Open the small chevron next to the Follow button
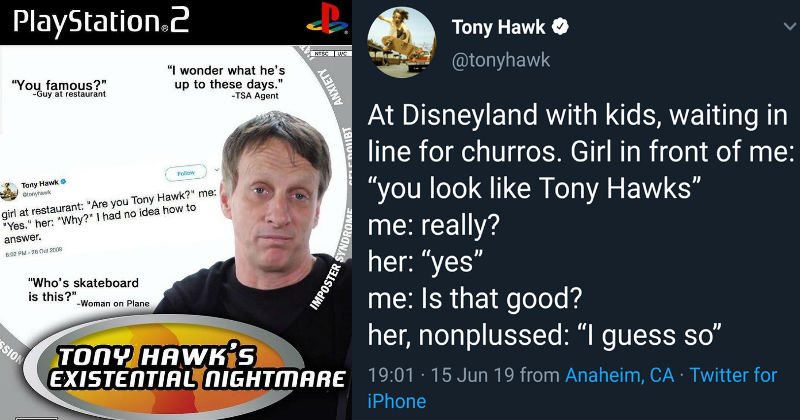 (x=216, y=169)
